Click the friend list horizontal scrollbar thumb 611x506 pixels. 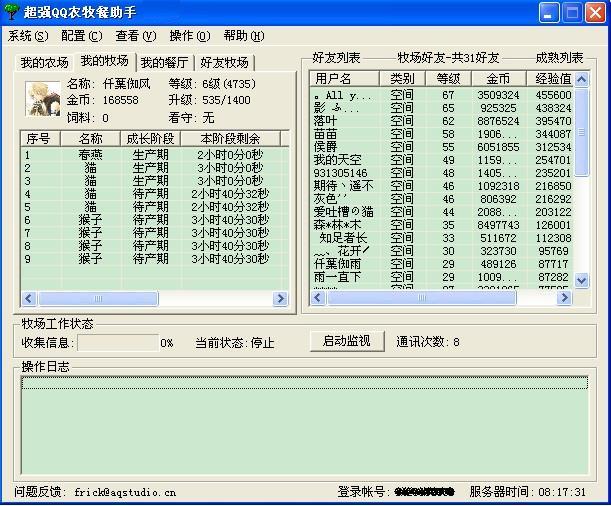(x=422, y=298)
